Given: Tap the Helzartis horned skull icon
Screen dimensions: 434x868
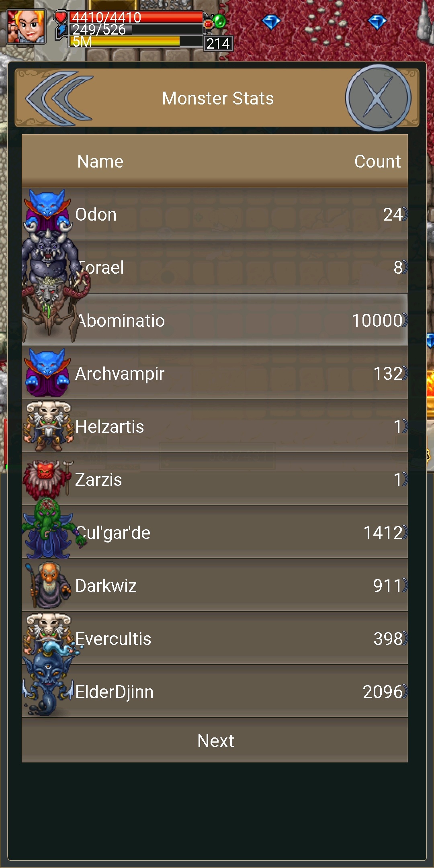Looking at the screenshot, I should (x=48, y=426).
